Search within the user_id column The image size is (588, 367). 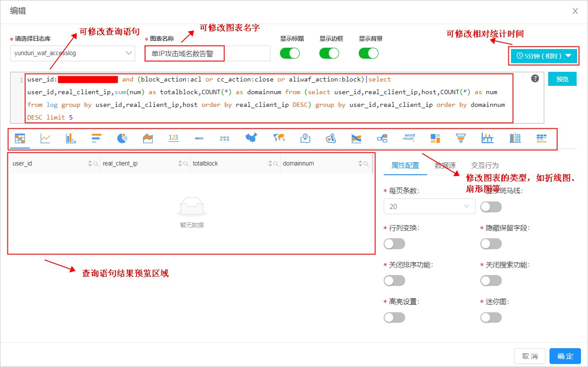(95, 164)
